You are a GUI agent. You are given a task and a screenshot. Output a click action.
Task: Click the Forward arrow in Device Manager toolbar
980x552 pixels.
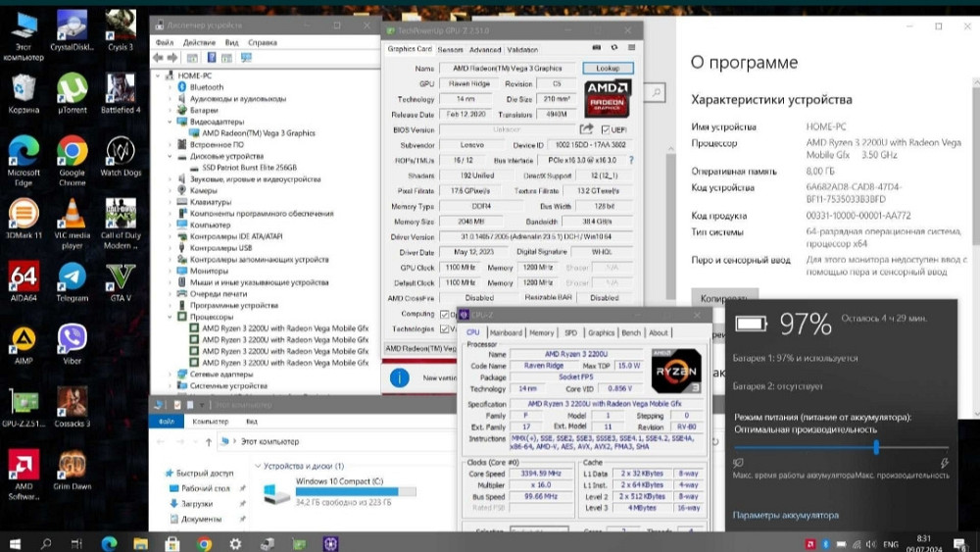(171, 58)
